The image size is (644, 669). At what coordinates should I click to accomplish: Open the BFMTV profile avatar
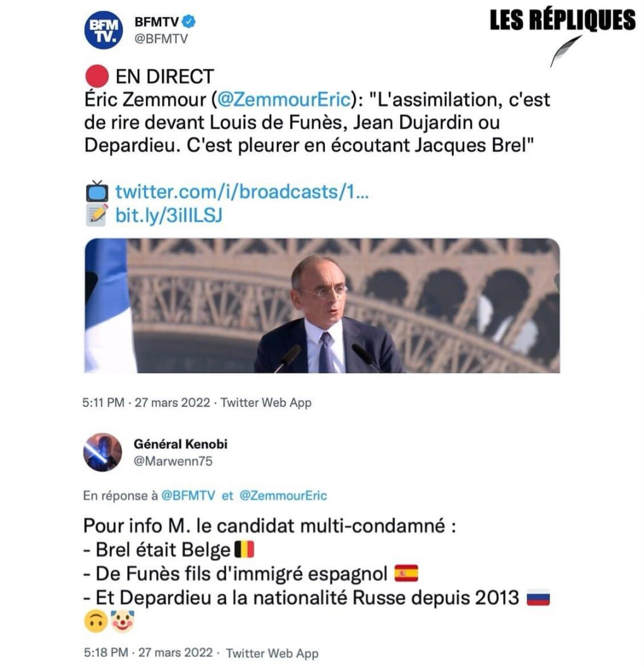pos(103,30)
